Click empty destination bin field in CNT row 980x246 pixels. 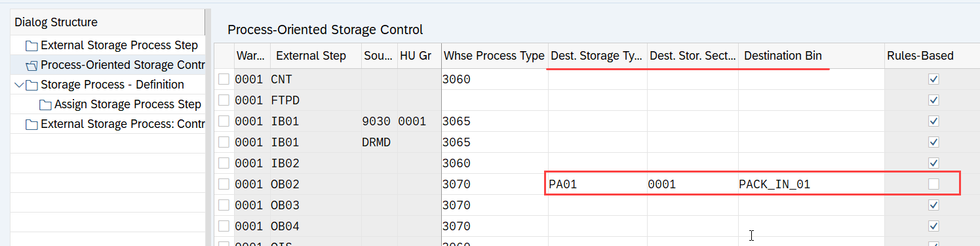click(812, 79)
